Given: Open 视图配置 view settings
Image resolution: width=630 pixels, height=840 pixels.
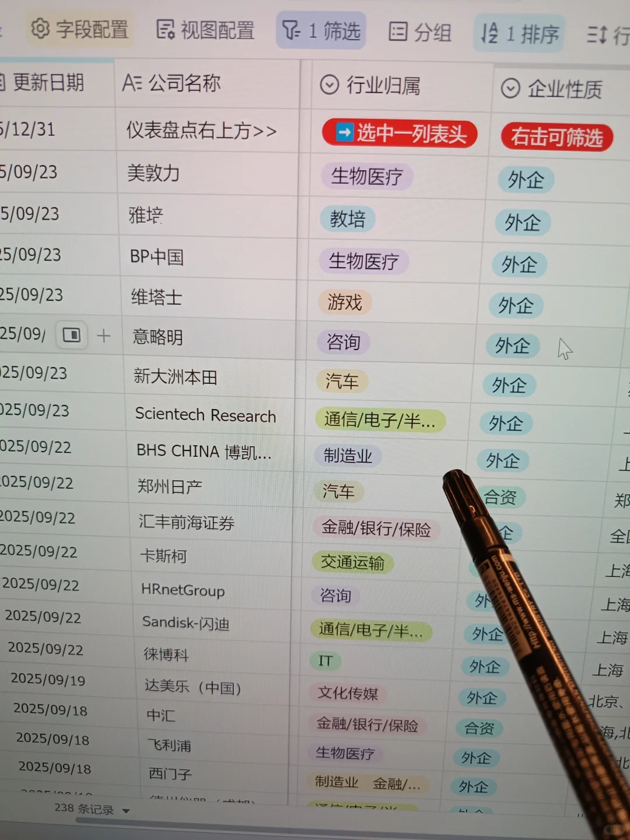Looking at the screenshot, I should click(x=205, y=30).
